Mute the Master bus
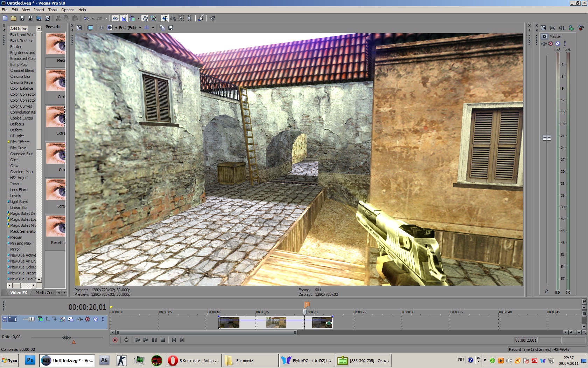 click(558, 44)
